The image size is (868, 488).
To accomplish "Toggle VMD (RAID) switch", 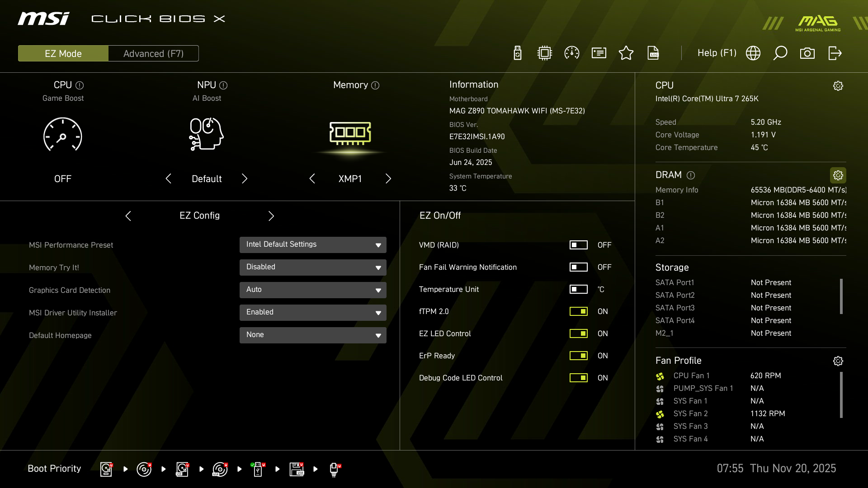I will point(578,245).
